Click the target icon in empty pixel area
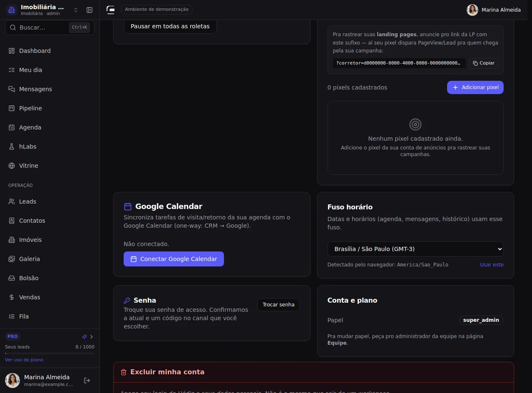This screenshot has height=393, width=532. click(415, 124)
